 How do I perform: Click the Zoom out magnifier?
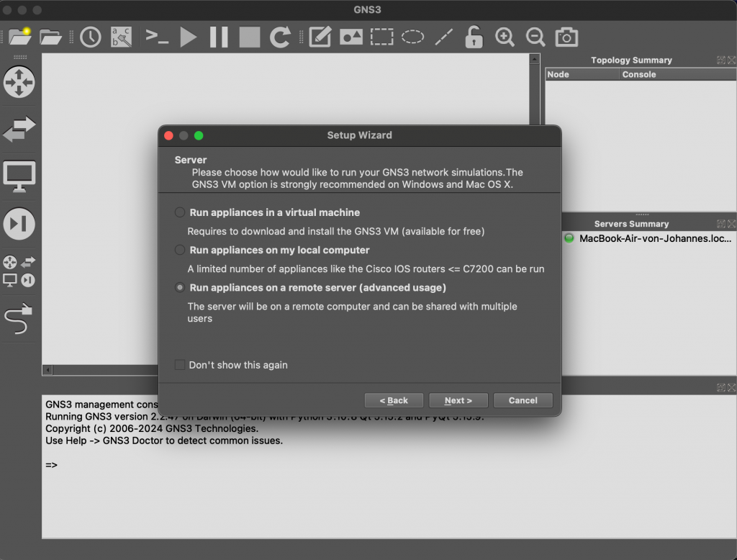[x=535, y=37]
